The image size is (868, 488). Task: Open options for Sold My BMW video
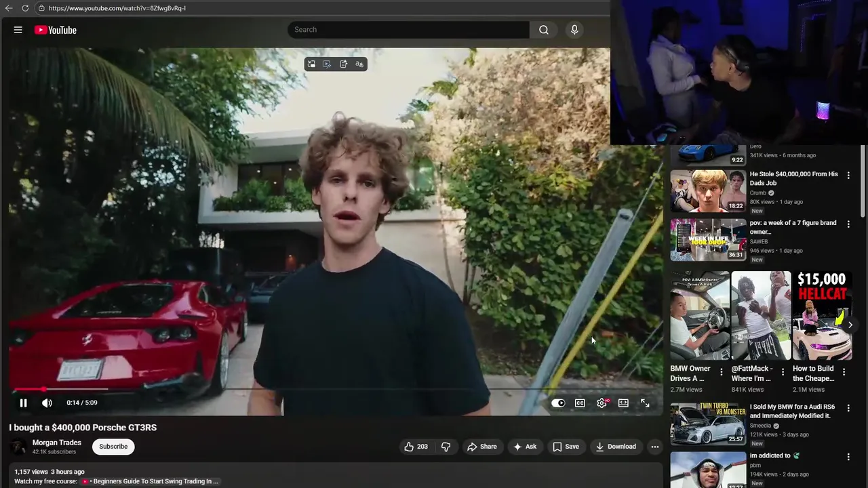point(848,409)
